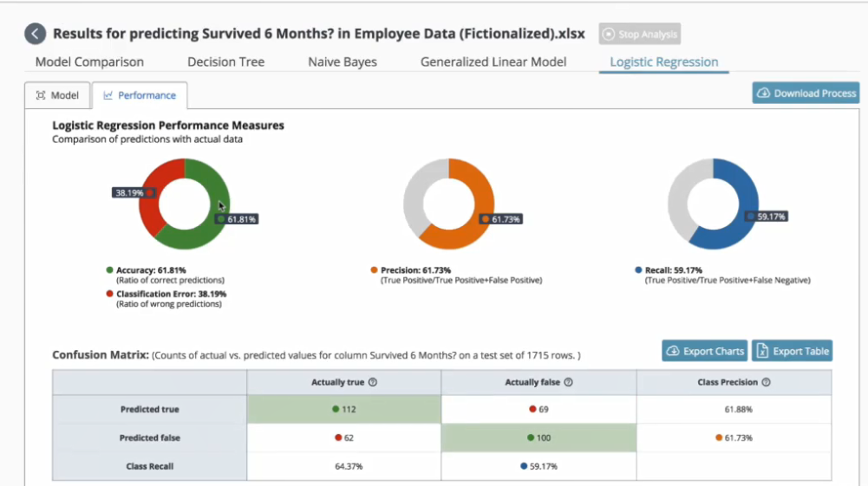Export charts using Export Charts button

[704, 351]
